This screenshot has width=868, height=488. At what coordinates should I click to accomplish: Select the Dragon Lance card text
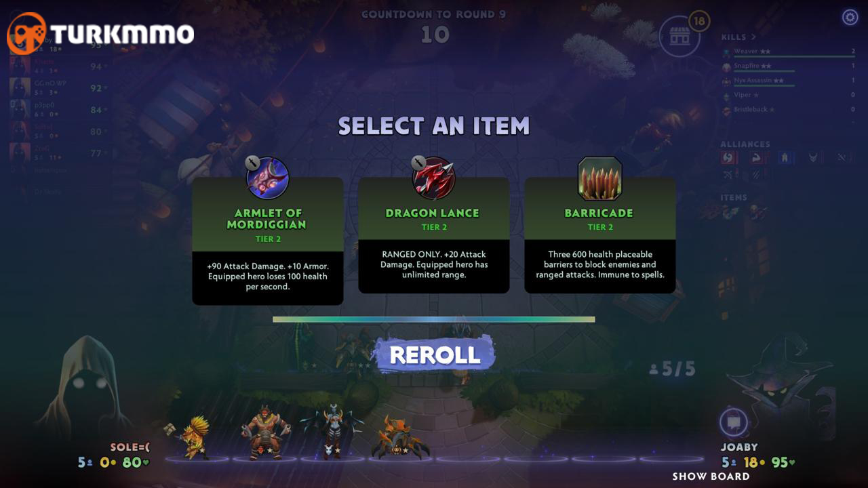(434, 264)
